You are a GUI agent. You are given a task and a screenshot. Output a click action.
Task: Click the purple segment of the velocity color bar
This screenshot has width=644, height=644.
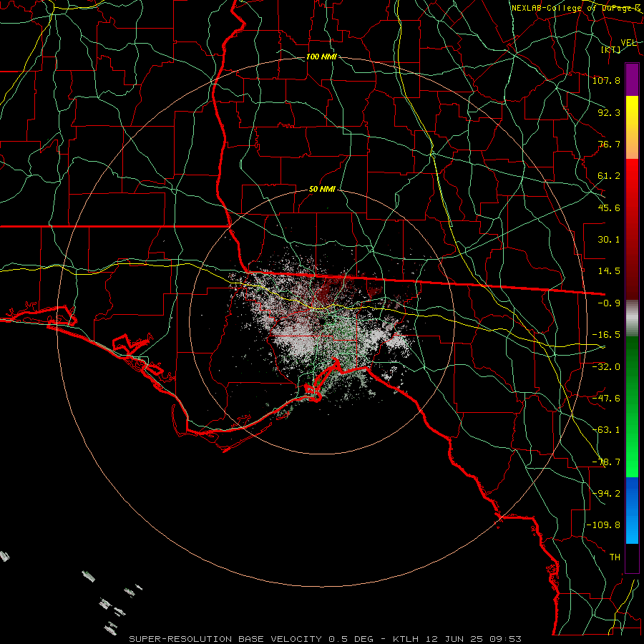[x=632, y=79]
